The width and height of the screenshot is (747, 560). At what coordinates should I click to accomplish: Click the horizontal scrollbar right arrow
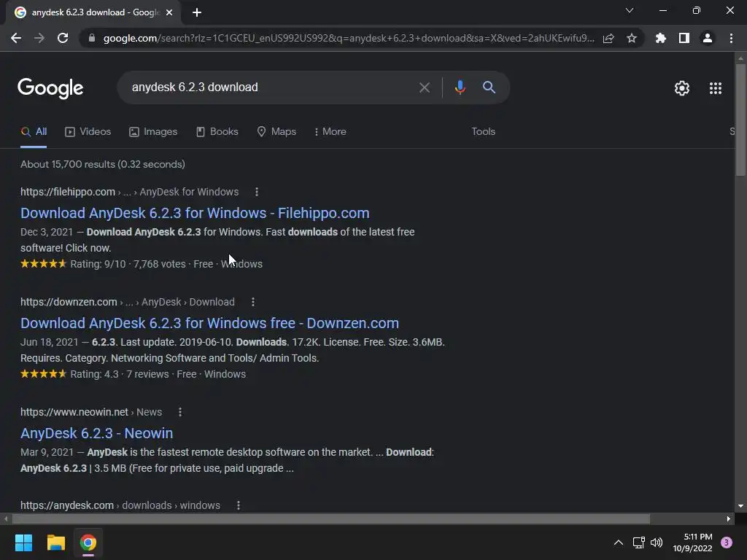click(729, 518)
